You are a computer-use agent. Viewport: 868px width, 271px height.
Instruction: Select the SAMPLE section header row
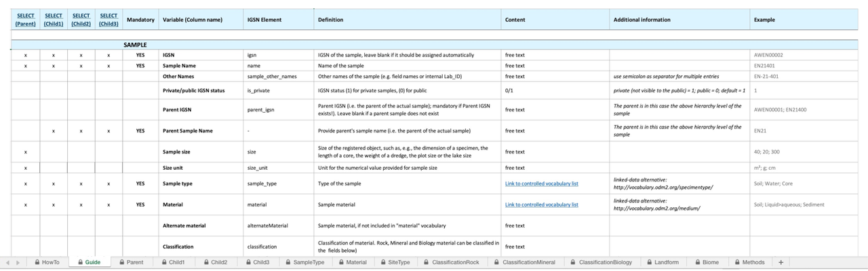pyautogui.click(x=439, y=45)
